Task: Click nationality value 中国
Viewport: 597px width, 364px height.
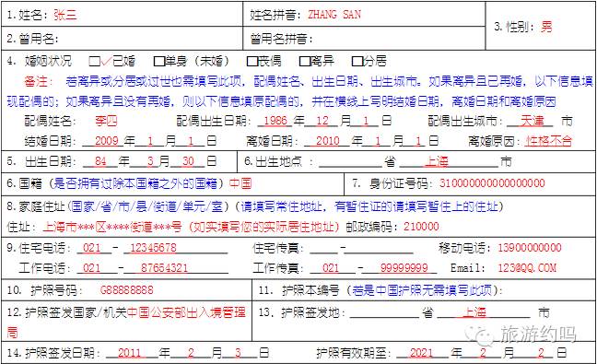Action: 240,183
